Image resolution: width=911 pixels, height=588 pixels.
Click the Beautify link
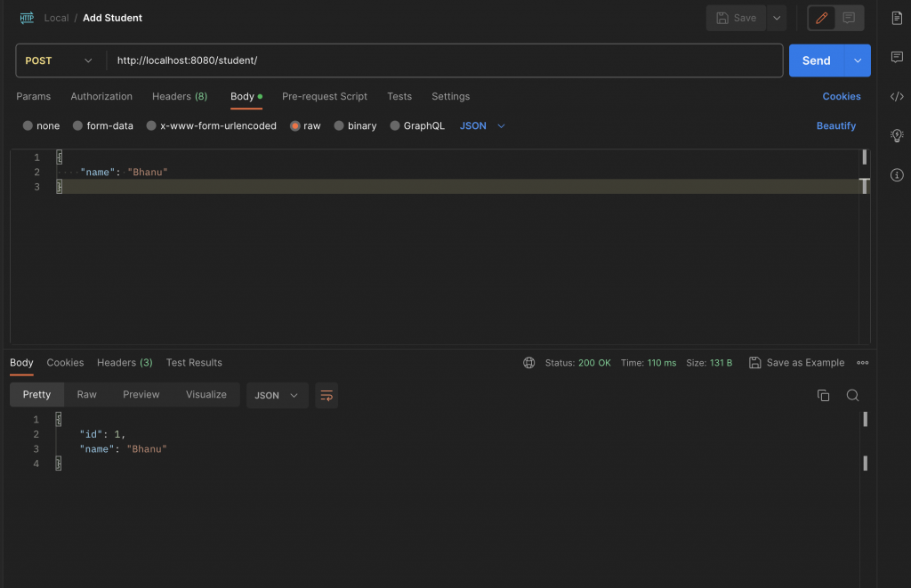(x=836, y=125)
